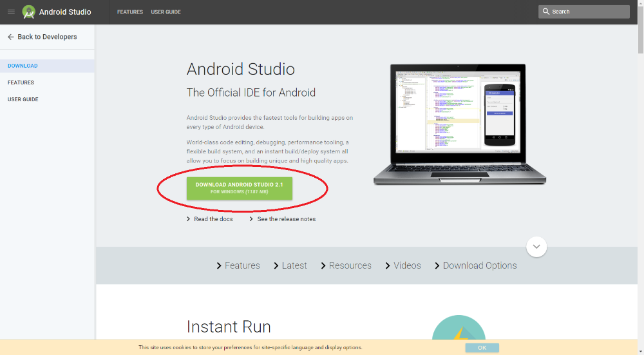This screenshot has height=355, width=644.
Task: Jump to the Videos section link
Action: click(x=403, y=266)
